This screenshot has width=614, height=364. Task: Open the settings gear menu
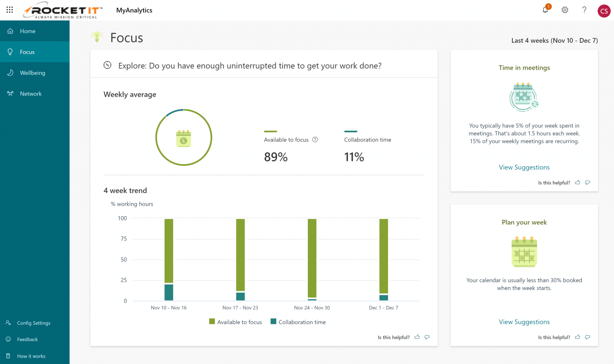click(x=564, y=10)
